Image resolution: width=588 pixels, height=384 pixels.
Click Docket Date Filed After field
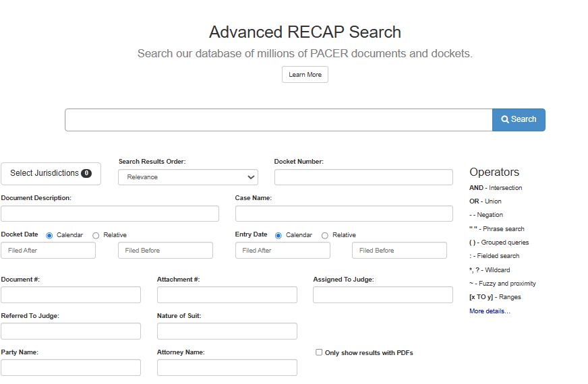[x=49, y=251]
